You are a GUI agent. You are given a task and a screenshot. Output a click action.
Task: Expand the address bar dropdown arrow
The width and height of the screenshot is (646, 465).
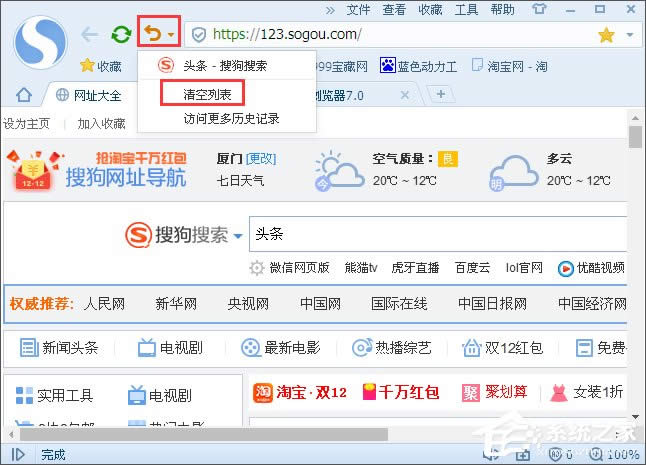[x=629, y=35]
